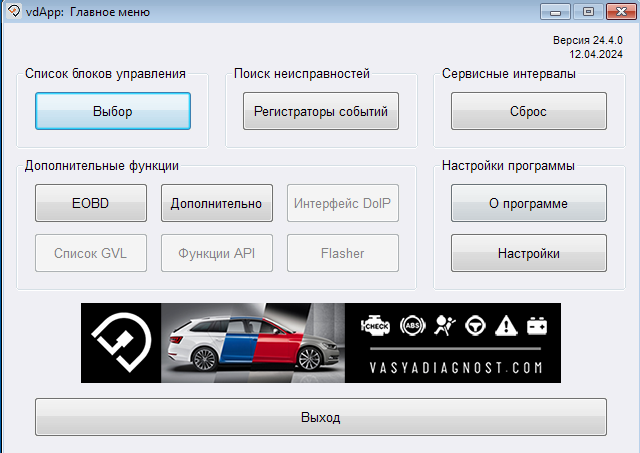Image resolution: width=640 pixels, height=453 pixels.
Task: Click the steering wheel icon in banner
Action: pos(476,326)
